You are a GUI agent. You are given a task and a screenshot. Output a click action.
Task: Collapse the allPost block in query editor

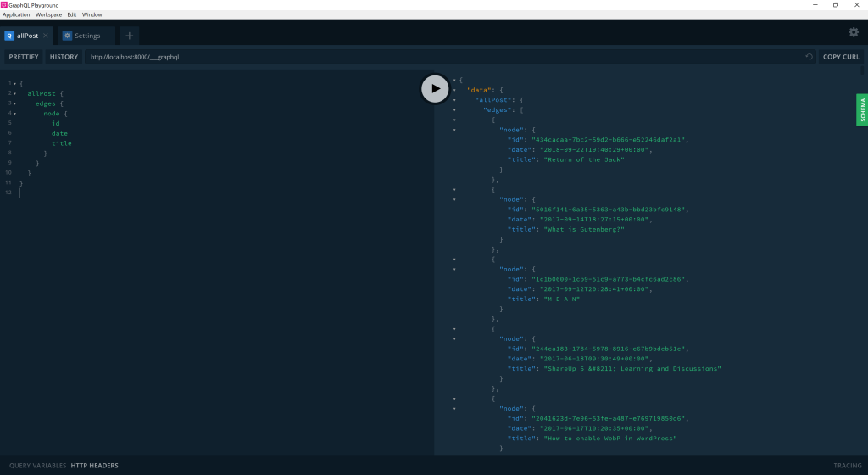(14, 93)
